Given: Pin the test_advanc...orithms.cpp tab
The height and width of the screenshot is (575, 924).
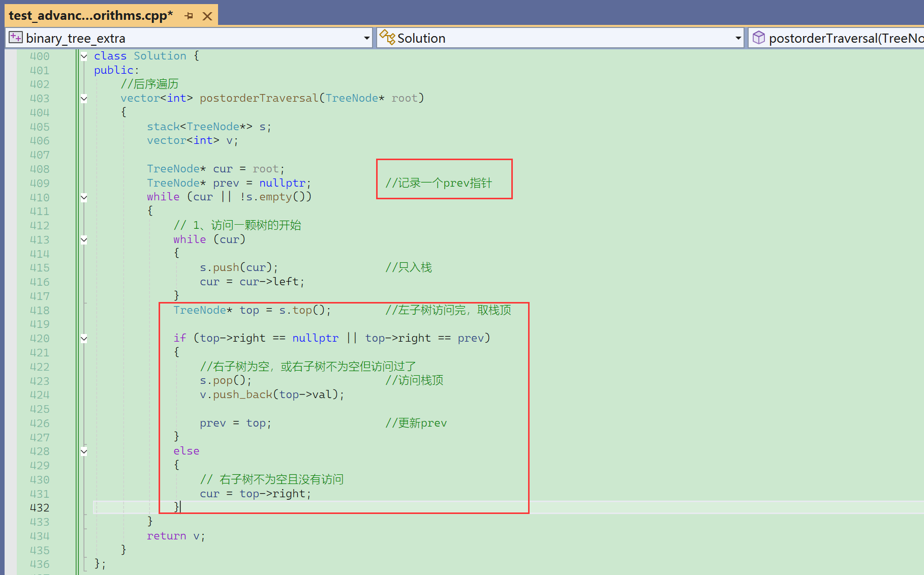Looking at the screenshot, I should click(189, 16).
